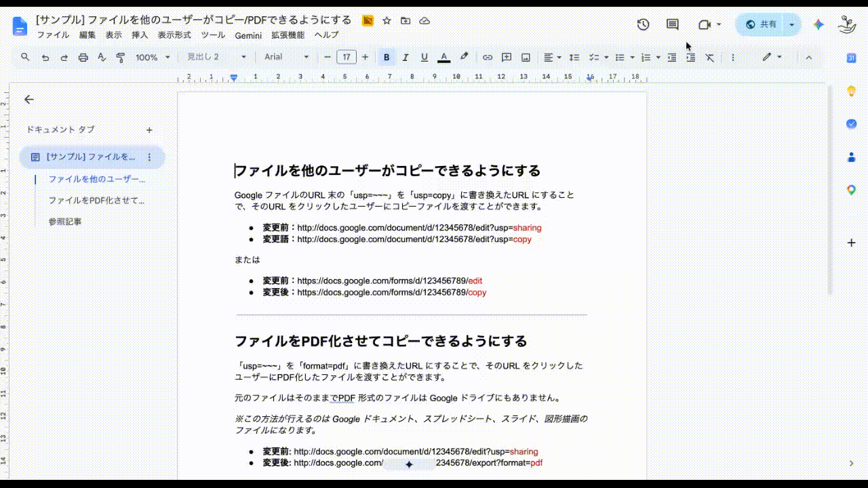Open the editing mode pencil dropdown
This screenshot has width=868, height=488.
coord(772,58)
